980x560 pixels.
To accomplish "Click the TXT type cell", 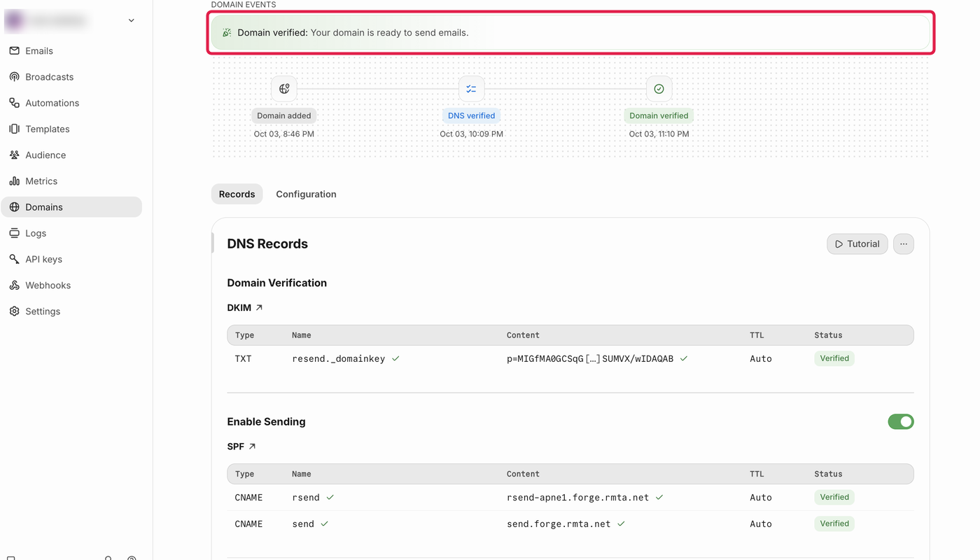I will pos(243,358).
